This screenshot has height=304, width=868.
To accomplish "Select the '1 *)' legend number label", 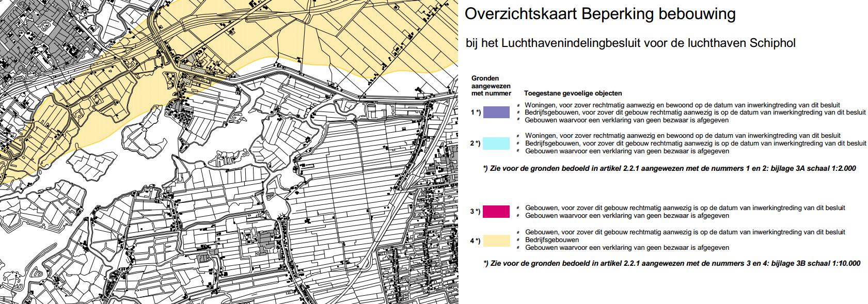I will point(475,113).
